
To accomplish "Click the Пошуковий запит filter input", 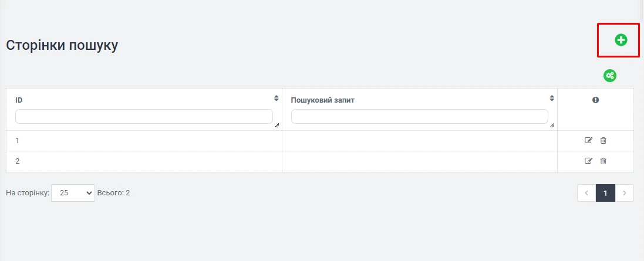I will coord(419,116).
